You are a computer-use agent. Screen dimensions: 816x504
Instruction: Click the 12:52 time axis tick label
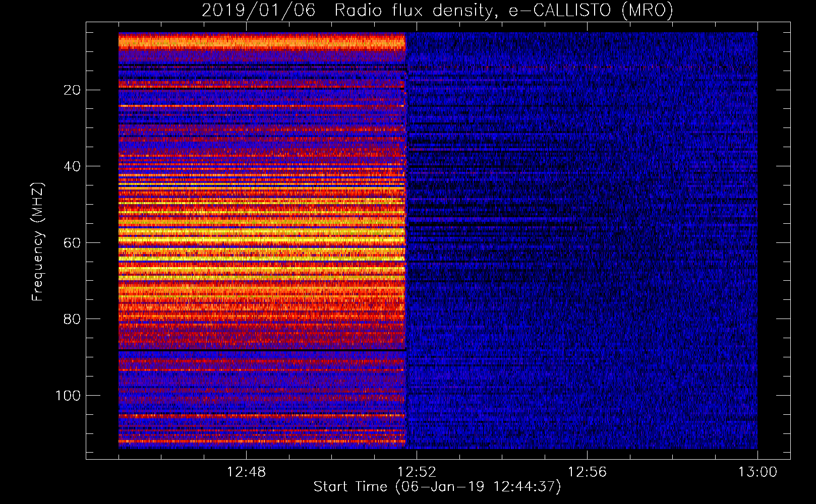tap(417, 472)
